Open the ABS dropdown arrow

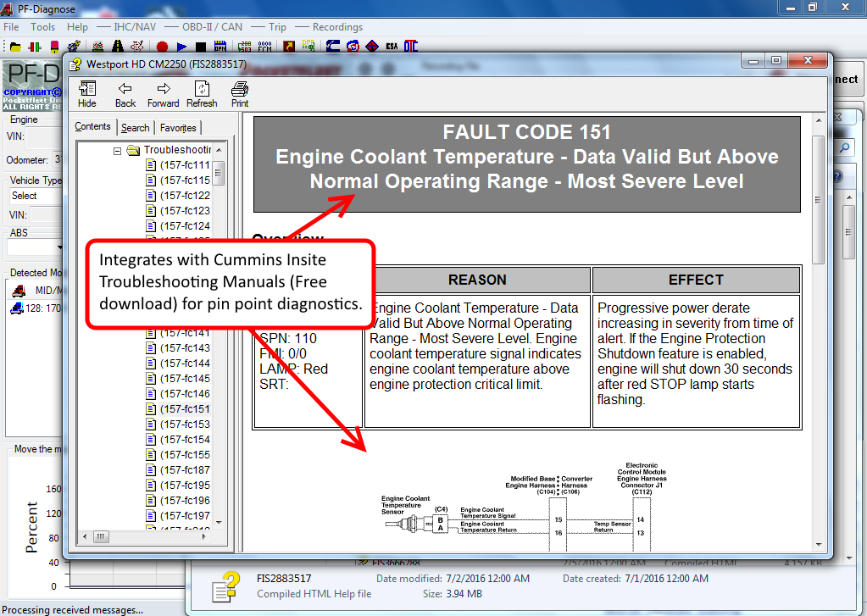pyautogui.click(x=59, y=247)
